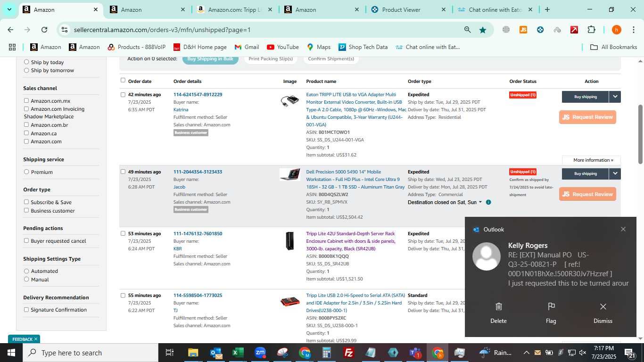644x362 pixels.
Task: Open File Explorer from the taskbar
Action: pos(193,353)
